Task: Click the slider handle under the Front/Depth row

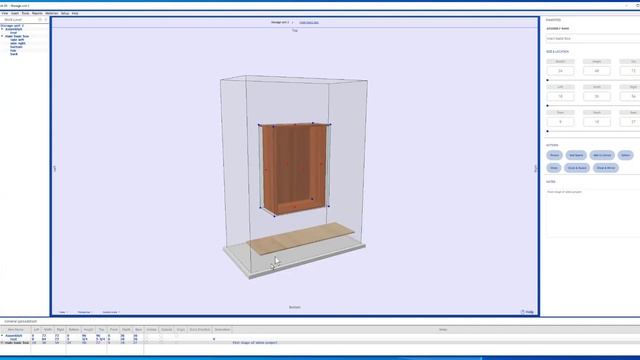Action: coord(548,131)
